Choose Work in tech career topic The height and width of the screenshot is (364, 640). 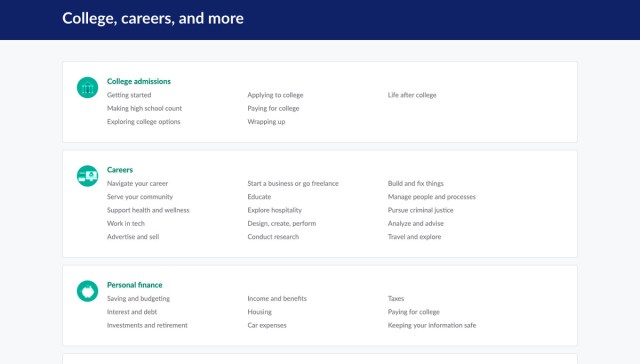tap(126, 223)
